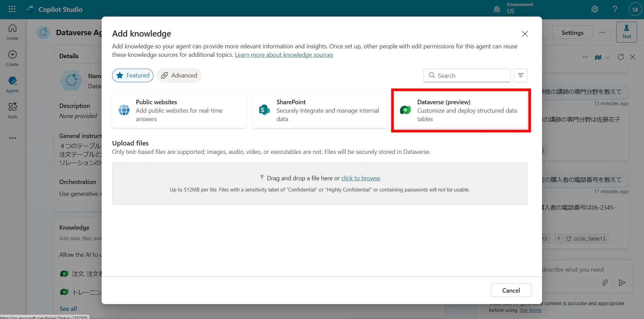Click the Upload files heading
644x319 pixels.
coord(130,143)
